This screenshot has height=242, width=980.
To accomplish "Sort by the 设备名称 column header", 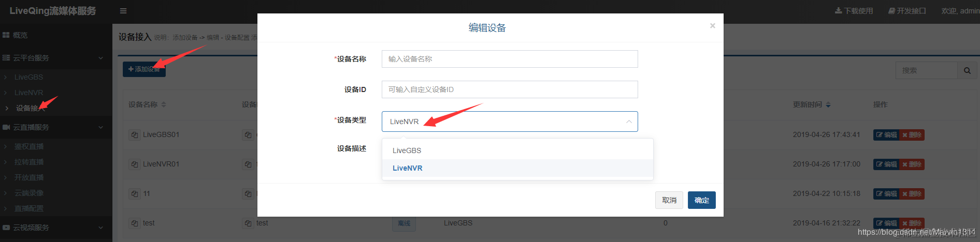I will pyautogui.click(x=147, y=104).
